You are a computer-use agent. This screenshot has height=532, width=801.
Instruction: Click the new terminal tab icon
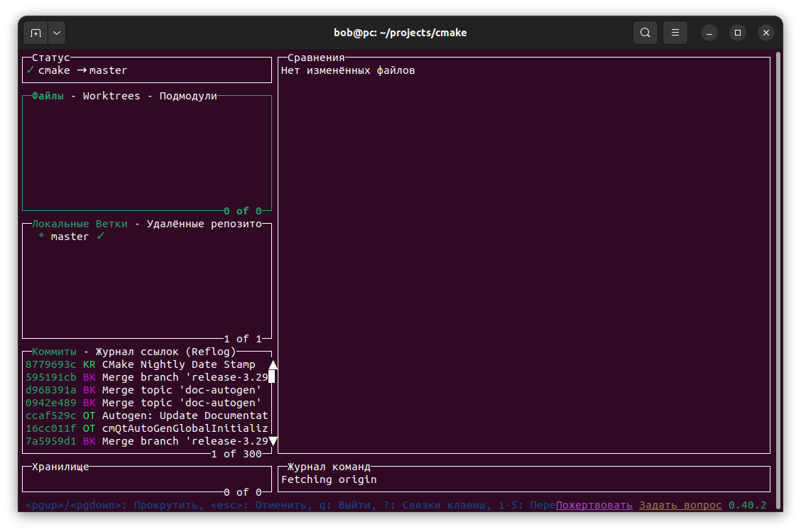click(x=36, y=33)
